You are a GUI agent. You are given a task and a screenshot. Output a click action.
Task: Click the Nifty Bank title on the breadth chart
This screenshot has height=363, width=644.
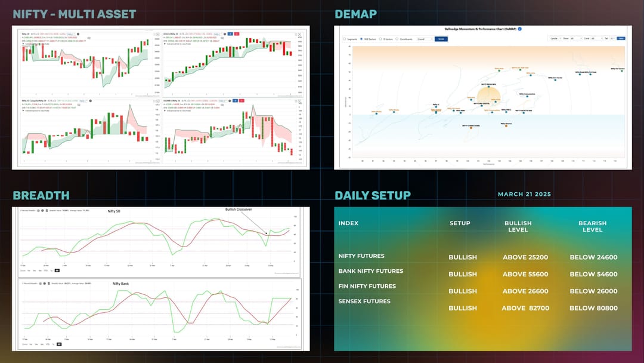[x=120, y=284]
